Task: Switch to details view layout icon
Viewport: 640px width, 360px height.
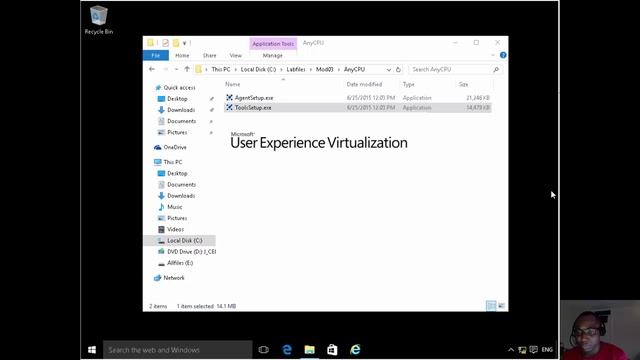Action: click(491, 306)
